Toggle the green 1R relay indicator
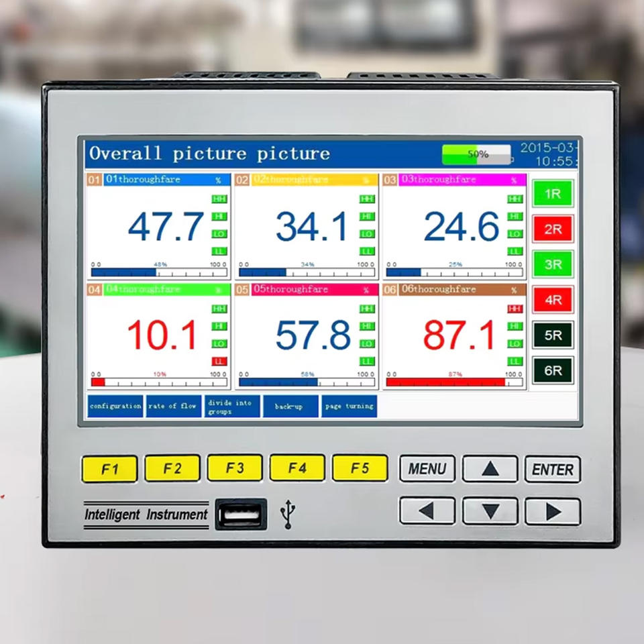The height and width of the screenshot is (644, 644). [553, 194]
